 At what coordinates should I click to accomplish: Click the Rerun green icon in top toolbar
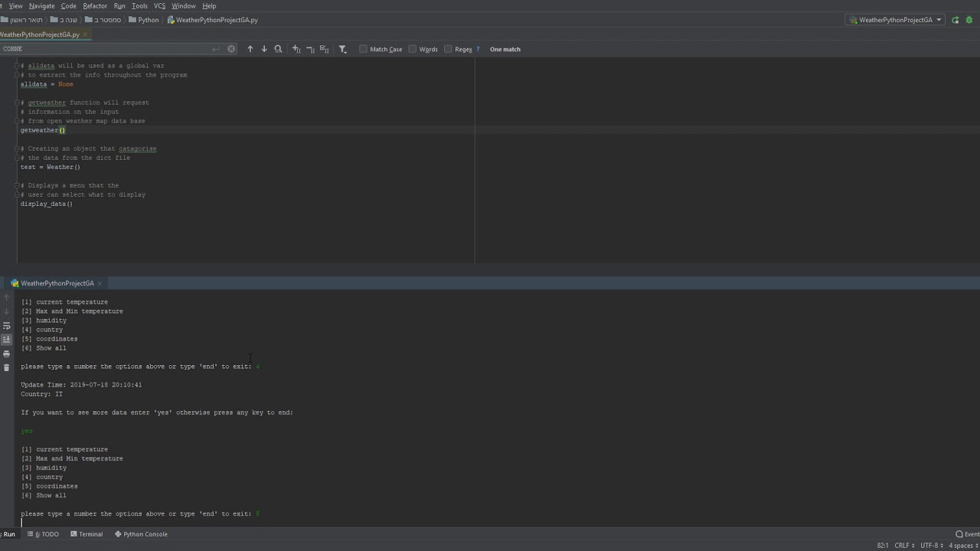click(x=955, y=20)
